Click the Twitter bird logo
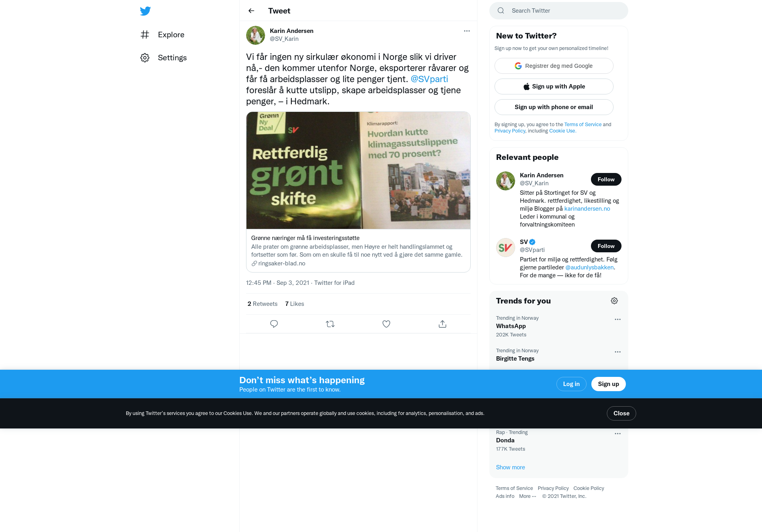The image size is (762, 532). tap(145, 11)
